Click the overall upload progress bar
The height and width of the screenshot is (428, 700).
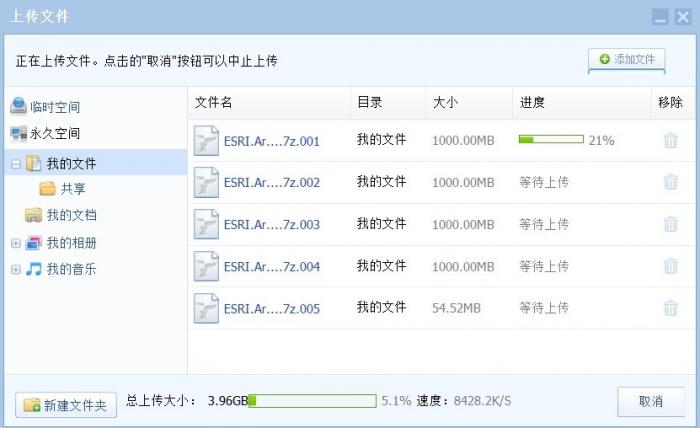(312, 401)
